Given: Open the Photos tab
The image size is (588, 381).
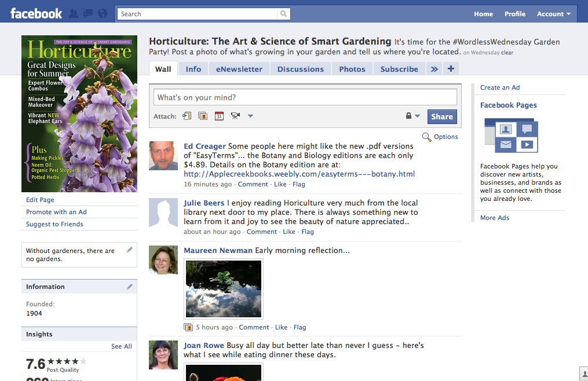Looking at the screenshot, I should click(x=352, y=69).
